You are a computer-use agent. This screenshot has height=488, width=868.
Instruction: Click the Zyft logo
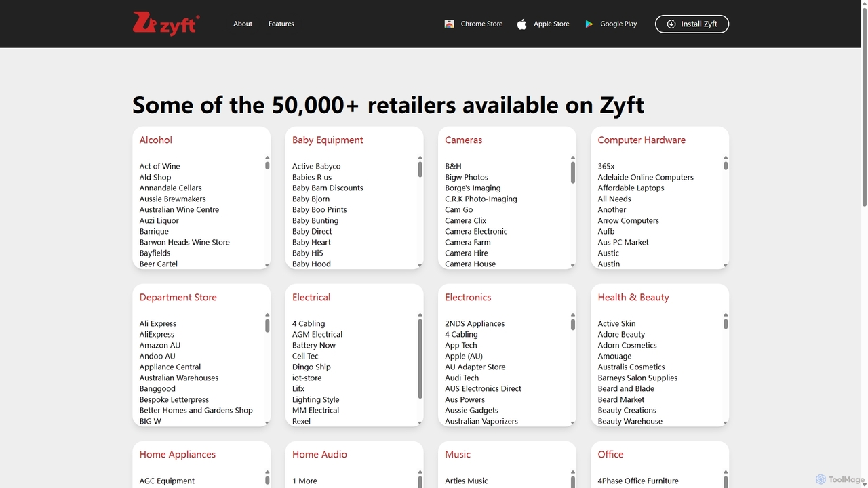tap(166, 24)
